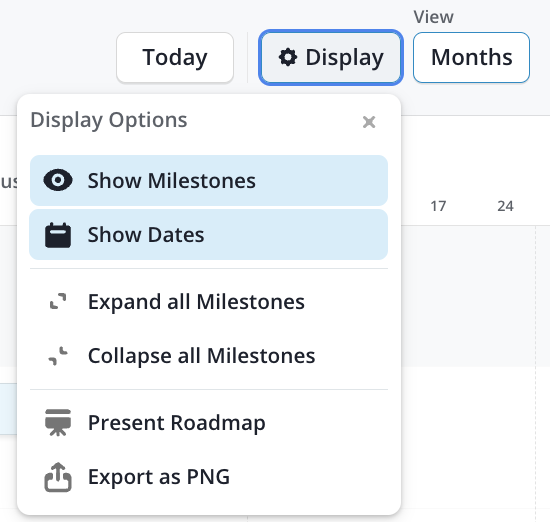Click the Display Options panel title

(x=109, y=120)
